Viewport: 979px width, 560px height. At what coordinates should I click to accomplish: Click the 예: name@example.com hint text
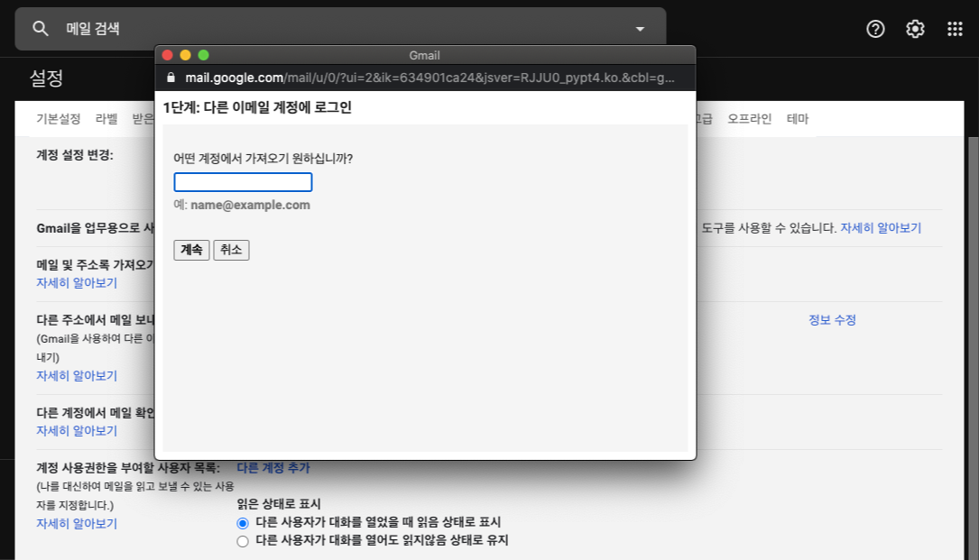(x=242, y=205)
